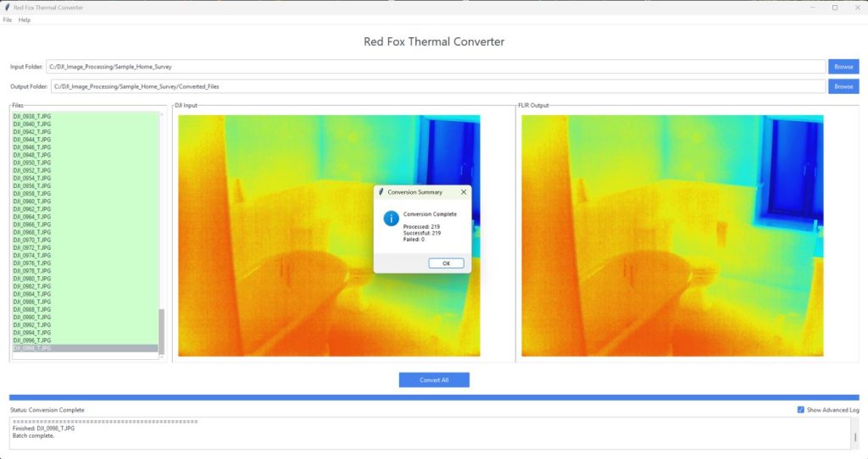The image size is (868, 459).
Task: Select file DJI_0952_T.JPG in list
Action: [x=85, y=170]
